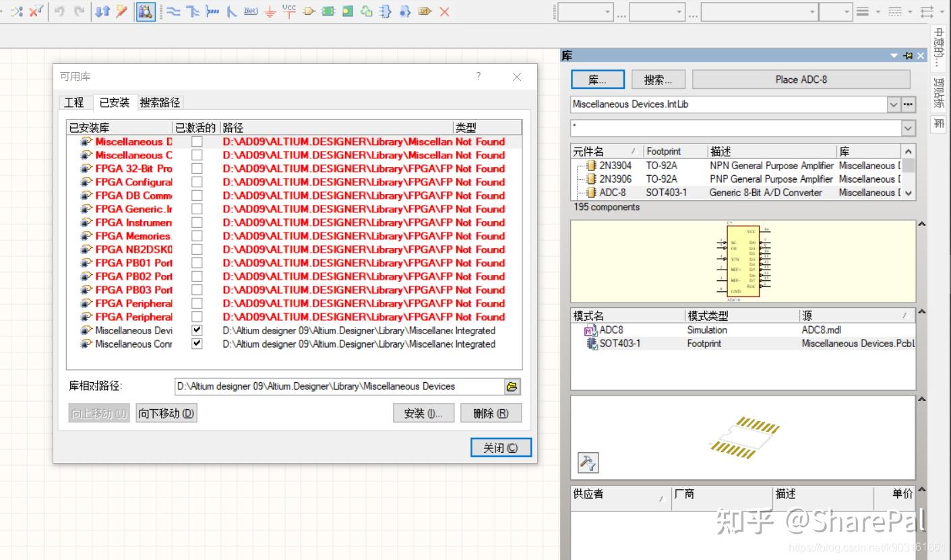Select the VCC power port tool
The image size is (951, 560).
coord(288,11)
